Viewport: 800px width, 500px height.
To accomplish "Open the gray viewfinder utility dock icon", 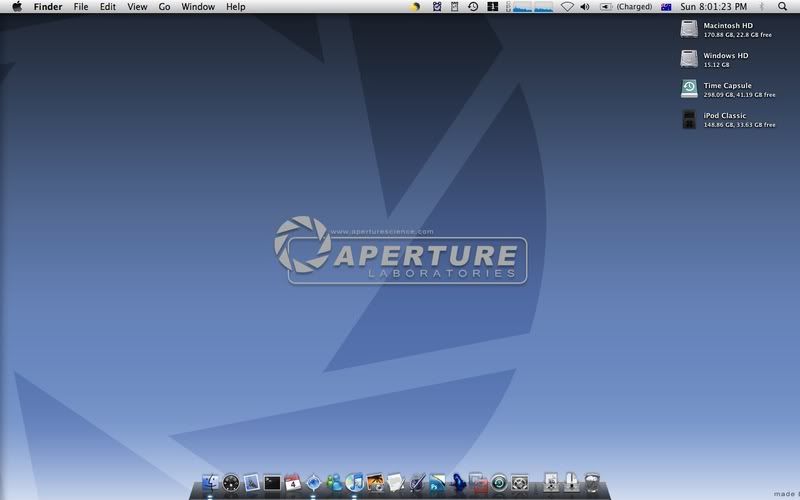I will (x=520, y=482).
